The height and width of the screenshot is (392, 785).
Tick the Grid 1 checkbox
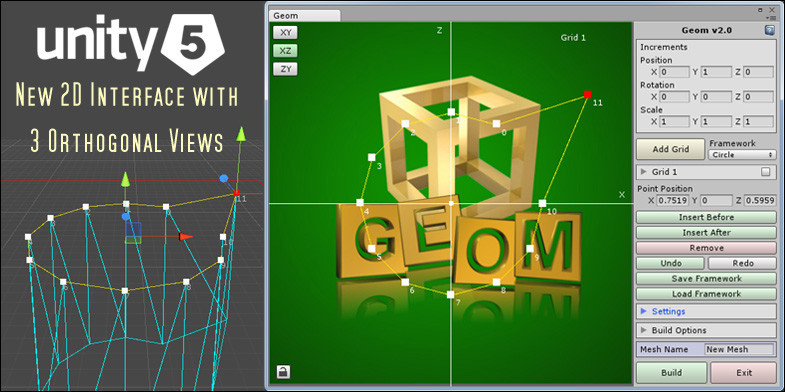pos(765,172)
